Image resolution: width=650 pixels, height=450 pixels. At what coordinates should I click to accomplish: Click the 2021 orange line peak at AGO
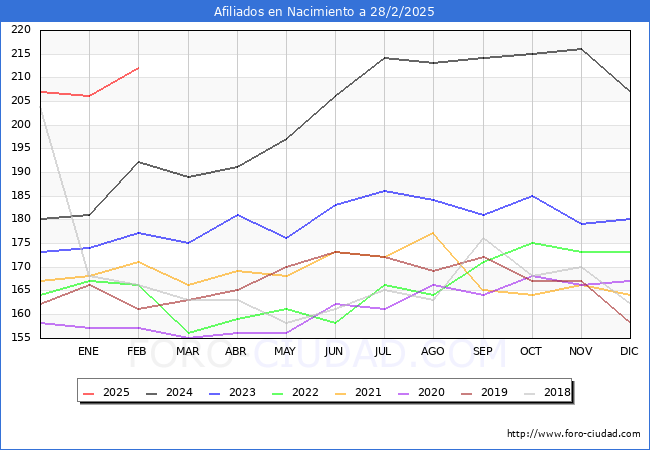(433, 233)
